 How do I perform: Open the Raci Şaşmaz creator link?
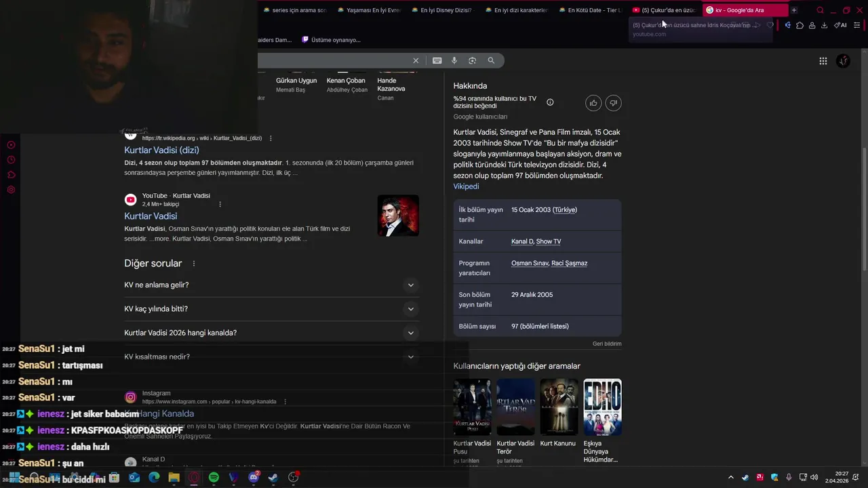pos(570,263)
